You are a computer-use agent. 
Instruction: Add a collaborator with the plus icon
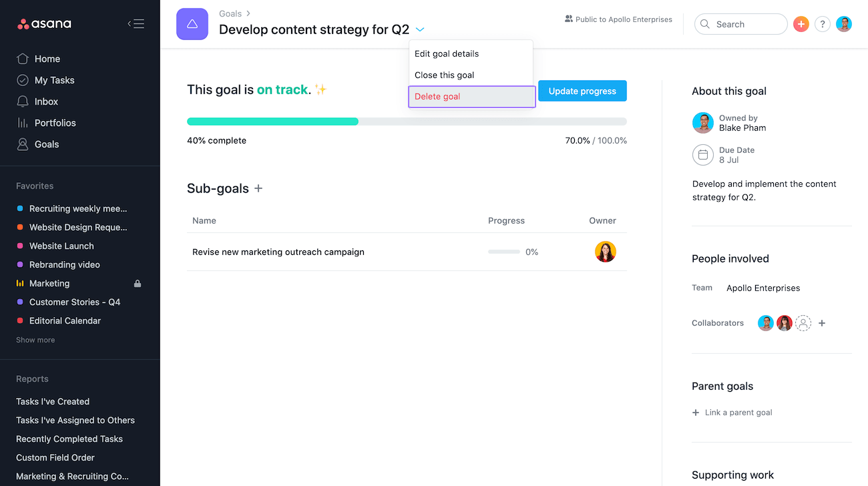tap(822, 323)
